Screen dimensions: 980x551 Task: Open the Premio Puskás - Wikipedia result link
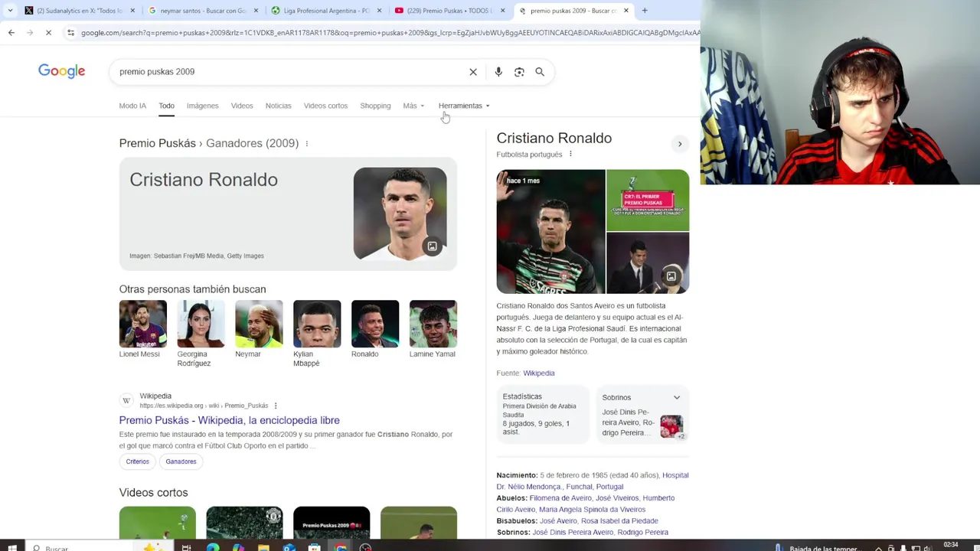click(x=229, y=420)
